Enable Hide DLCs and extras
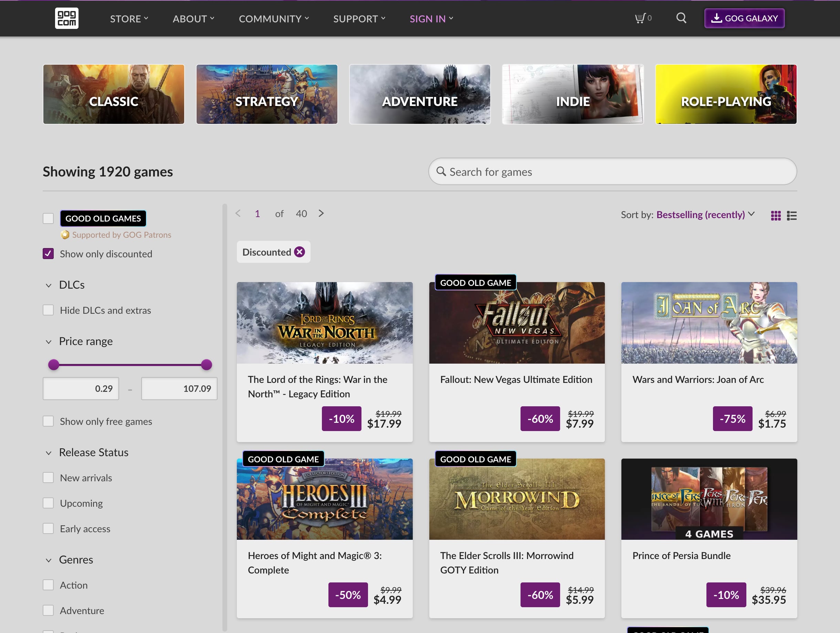This screenshot has height=633, width=840. point(48,310)
